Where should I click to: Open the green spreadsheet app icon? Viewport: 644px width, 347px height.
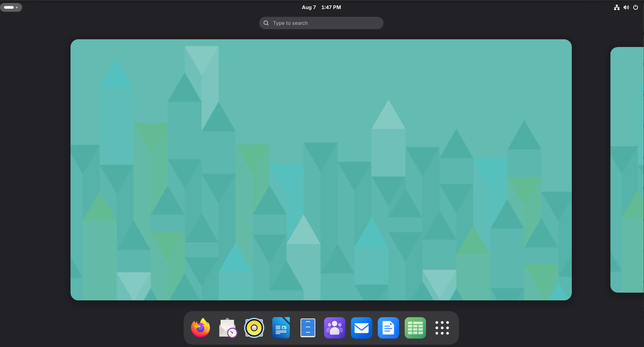[415, 328]
